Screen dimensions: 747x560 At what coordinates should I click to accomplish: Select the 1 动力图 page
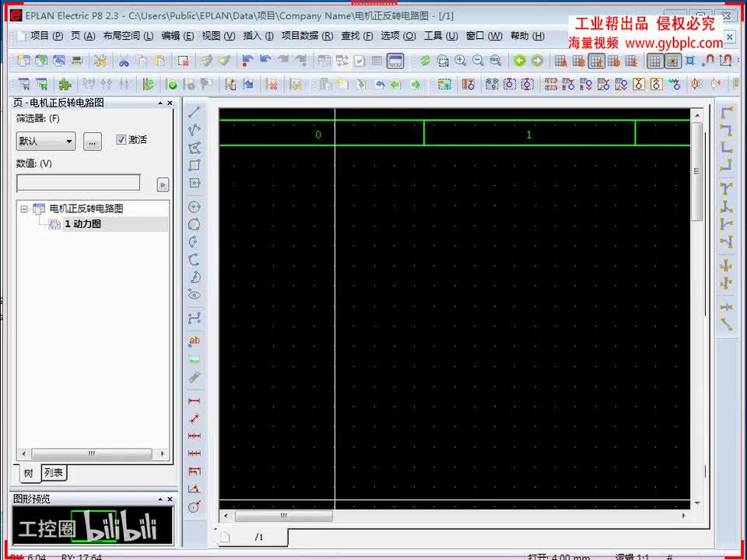[x=82, y=224]
